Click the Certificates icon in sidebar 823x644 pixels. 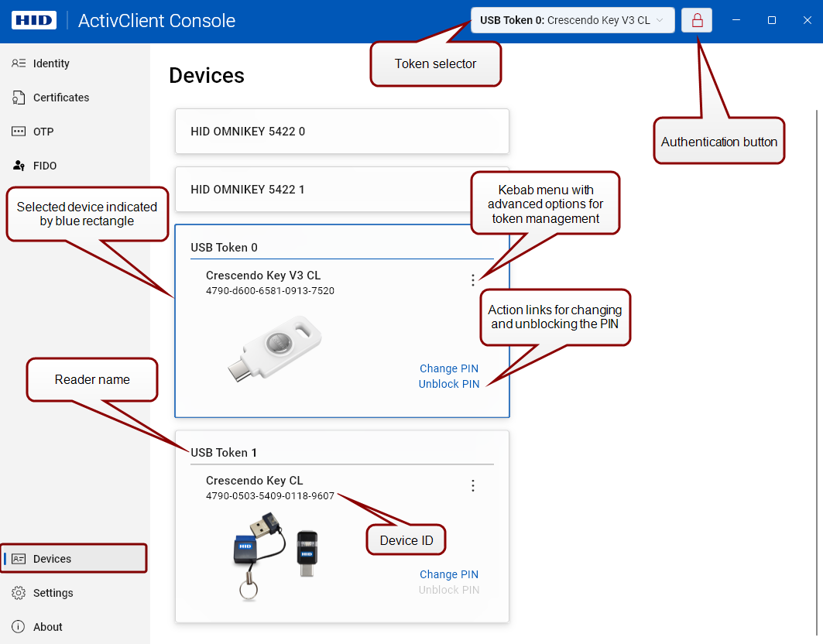(x=19, y=98)
